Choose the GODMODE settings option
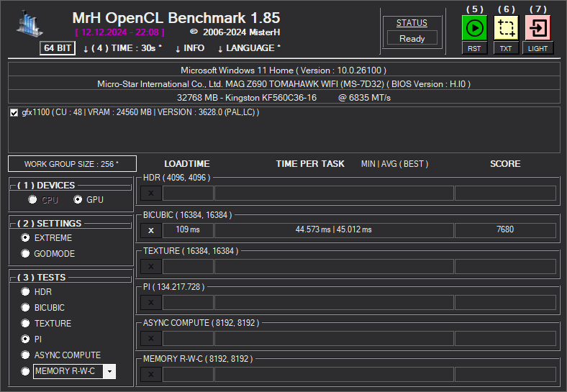 pos(25,253)
